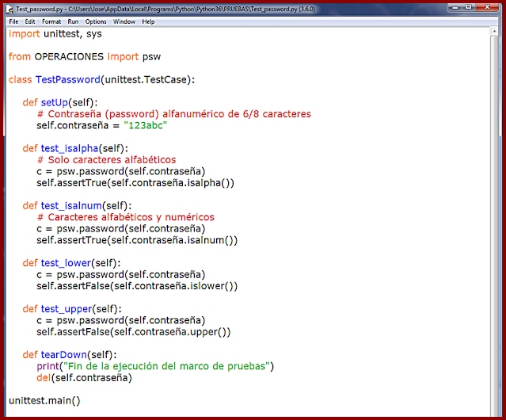Click the method name 'test_upper'
The image size is (506, 420).
click(67, 309)
